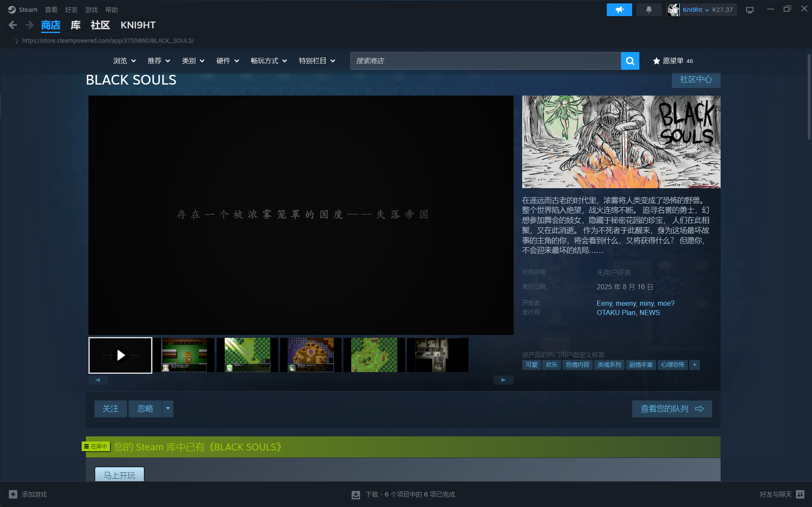
Task: Click the plus tag button next to 心理恐怖
Action: 694,365
